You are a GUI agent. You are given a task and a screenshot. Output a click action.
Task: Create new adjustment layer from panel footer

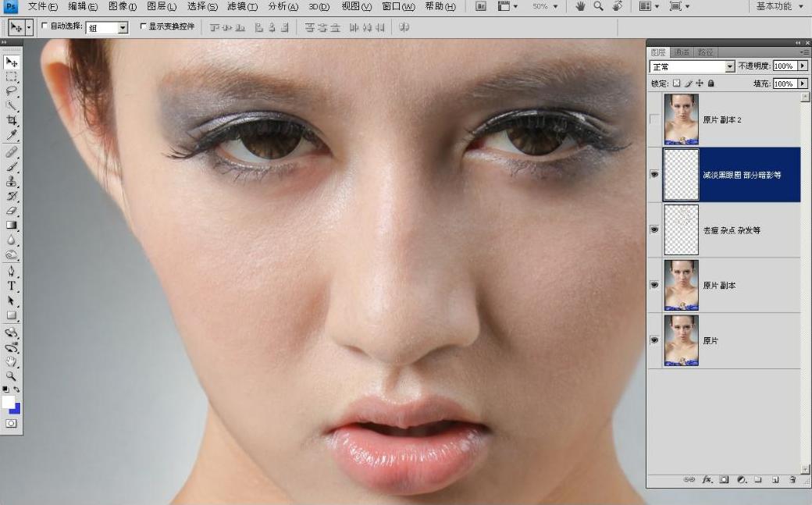741,479
